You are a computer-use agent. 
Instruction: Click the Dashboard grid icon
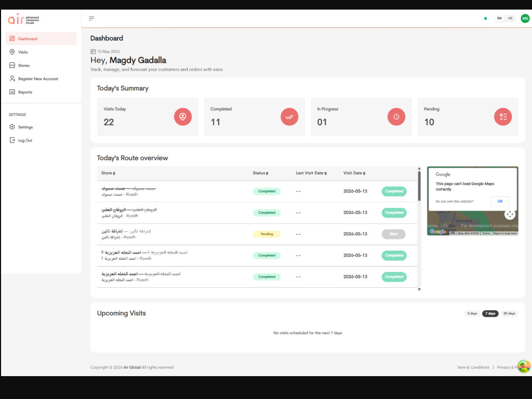pyautogui.click(x=12, y=39)
